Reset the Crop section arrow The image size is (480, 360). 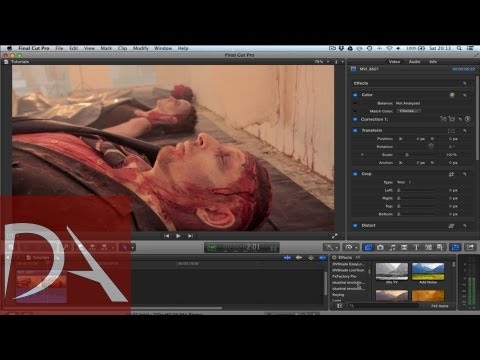(464, 174)
